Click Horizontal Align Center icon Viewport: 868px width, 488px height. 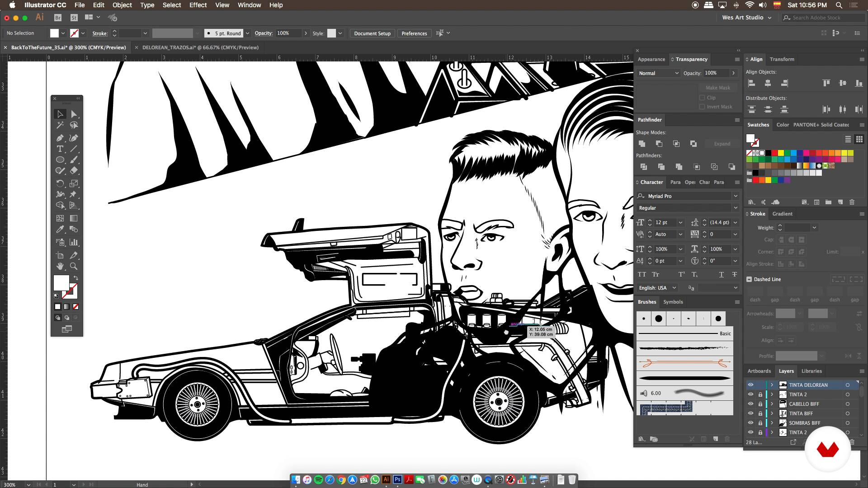[x=768, y=83]
